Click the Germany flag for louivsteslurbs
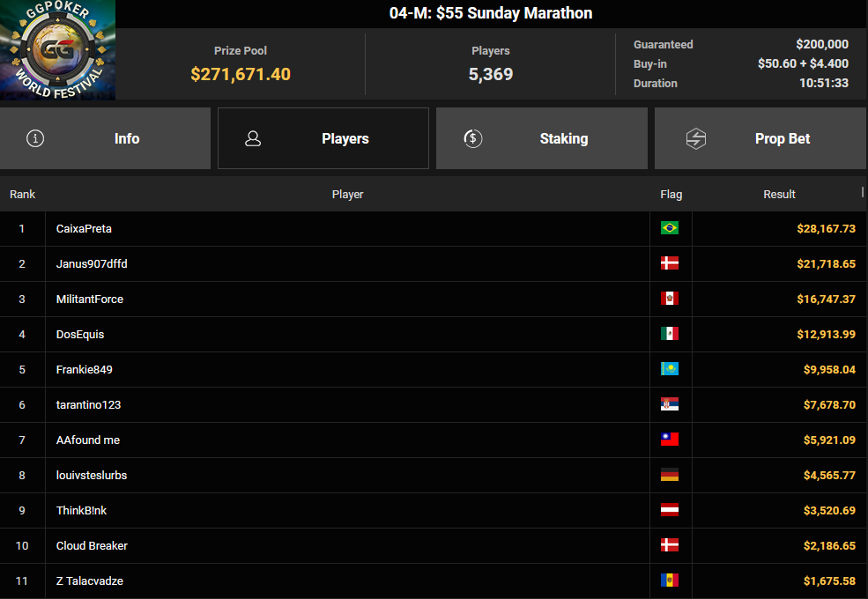The width and height of the screenshot is (868, 599). pos(669,475)
